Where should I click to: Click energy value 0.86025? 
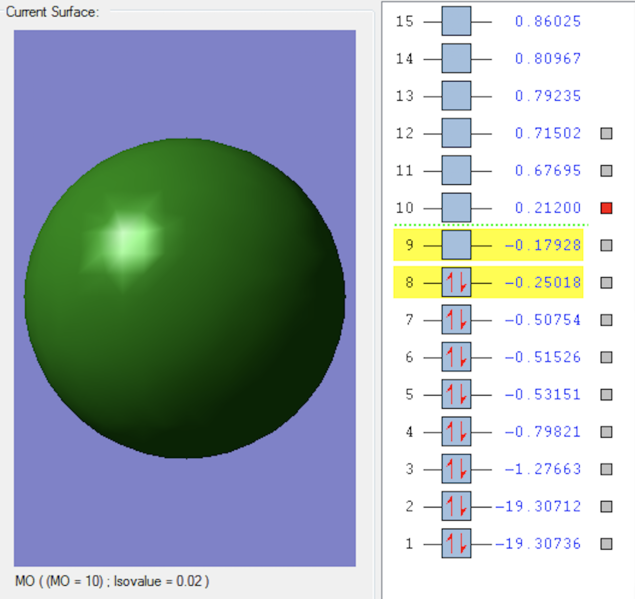point(548,21)
